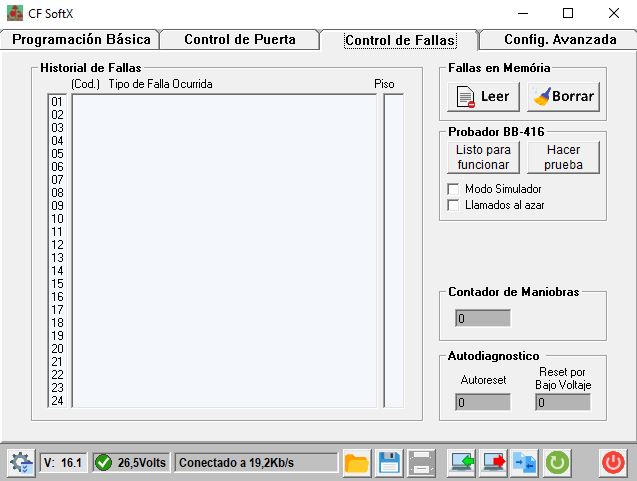This screenshot has height=481, width=637.
Task: Enable the Modo Simulador checkbox
Action: click(x=454, y=189)
